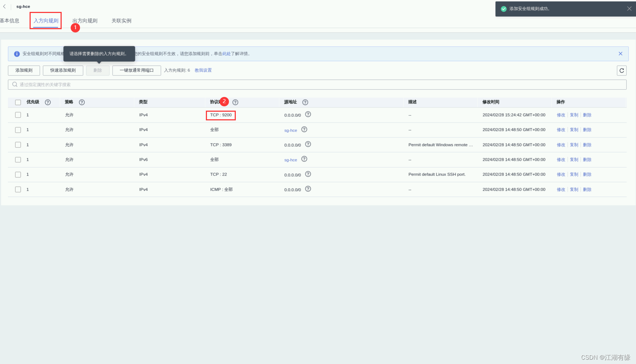The image size is (636, 364).
Task: Click the sg-hce page title
Action: [23, 6]
